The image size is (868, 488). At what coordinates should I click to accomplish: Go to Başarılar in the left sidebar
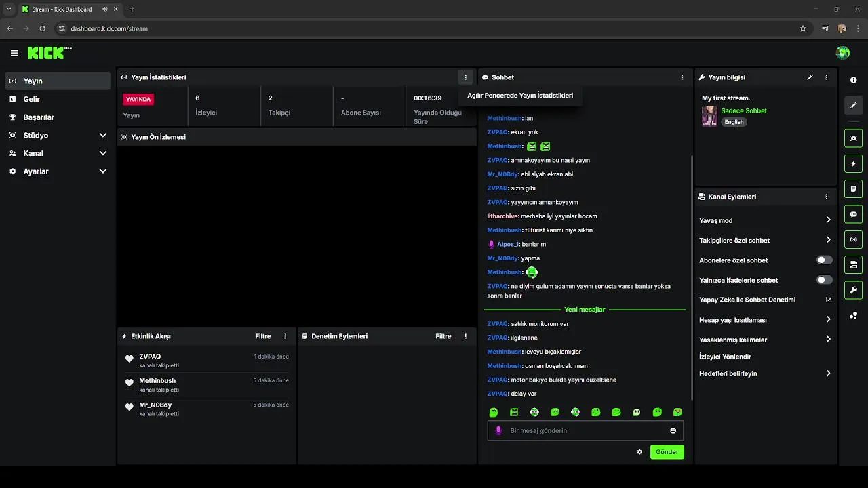click(x=58, y=117)
